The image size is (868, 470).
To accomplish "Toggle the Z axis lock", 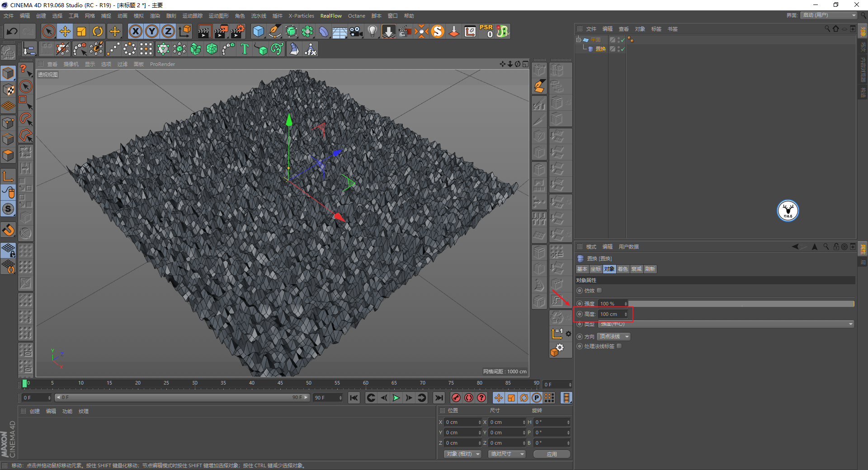I will (x=168, y=31).
